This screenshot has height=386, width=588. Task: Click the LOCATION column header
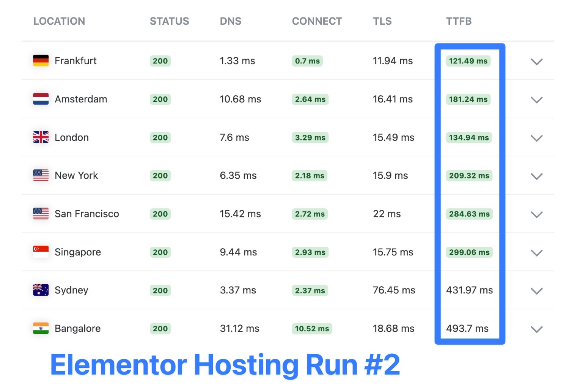pos(59,21)
